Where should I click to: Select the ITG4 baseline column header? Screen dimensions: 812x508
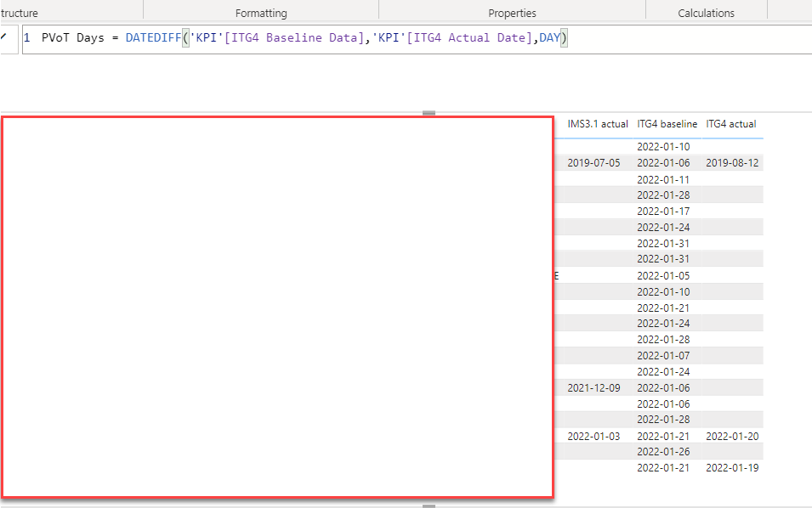667,124
